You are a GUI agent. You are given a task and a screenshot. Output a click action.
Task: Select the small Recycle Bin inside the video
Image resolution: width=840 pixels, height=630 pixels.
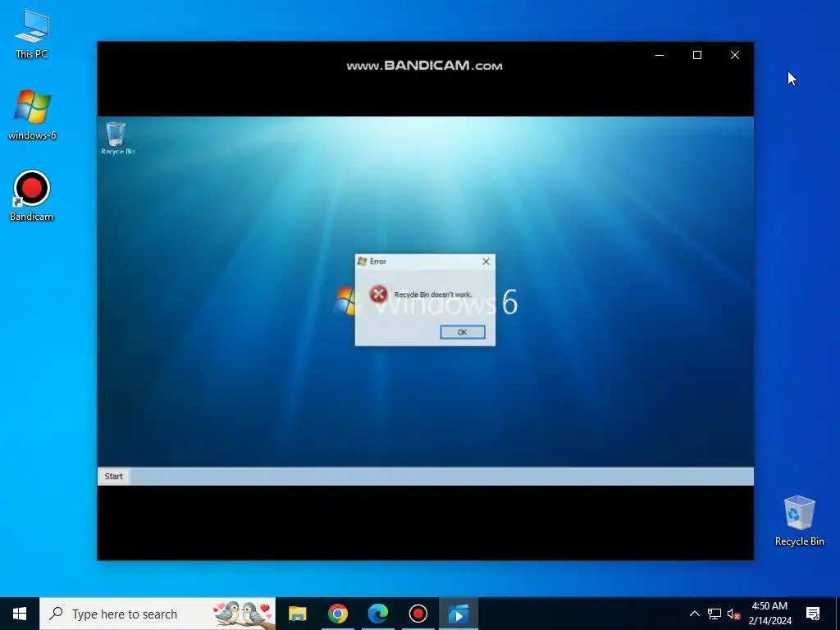(117, 138)
